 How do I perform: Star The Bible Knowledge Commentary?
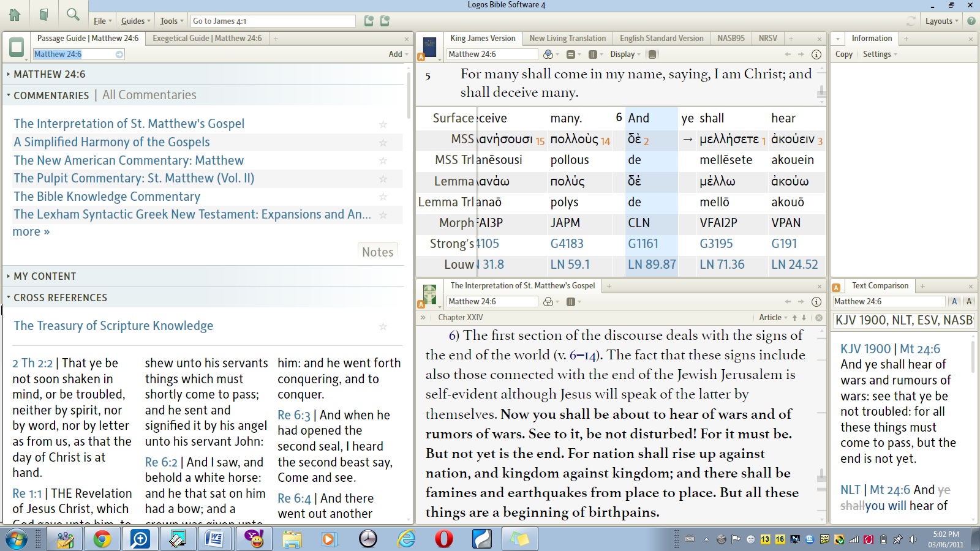[383, 197]
